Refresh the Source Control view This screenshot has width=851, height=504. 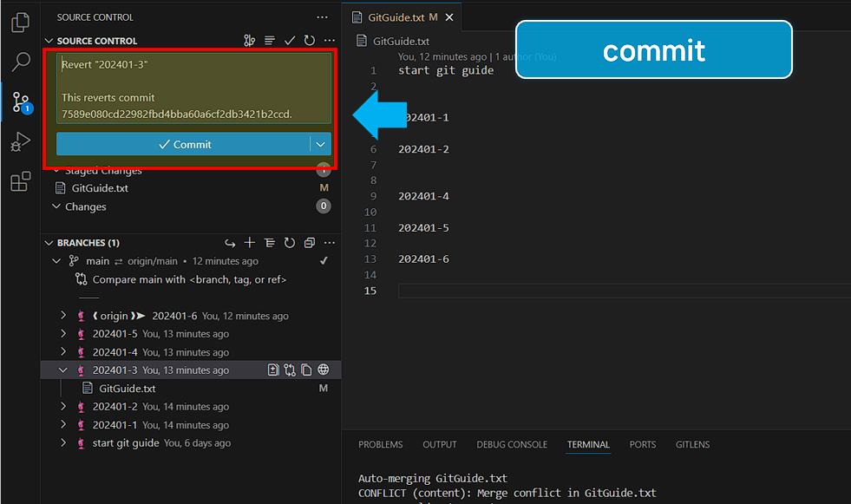coord(310,40)
